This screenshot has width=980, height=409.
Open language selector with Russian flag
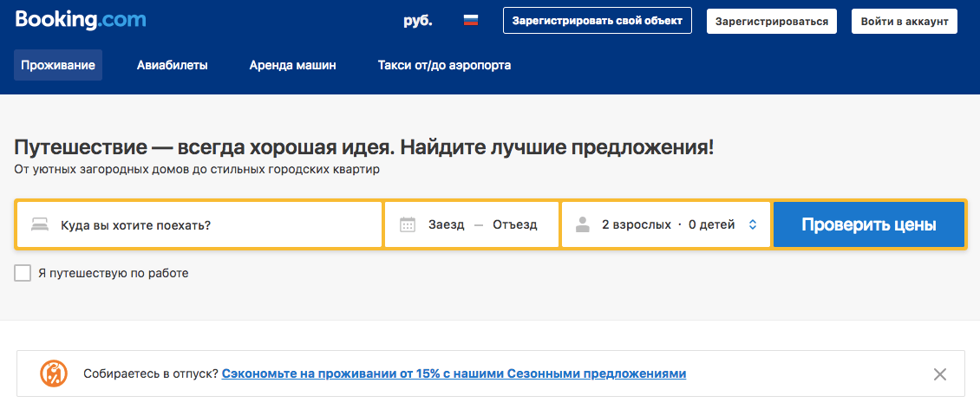tap(471, 21)
